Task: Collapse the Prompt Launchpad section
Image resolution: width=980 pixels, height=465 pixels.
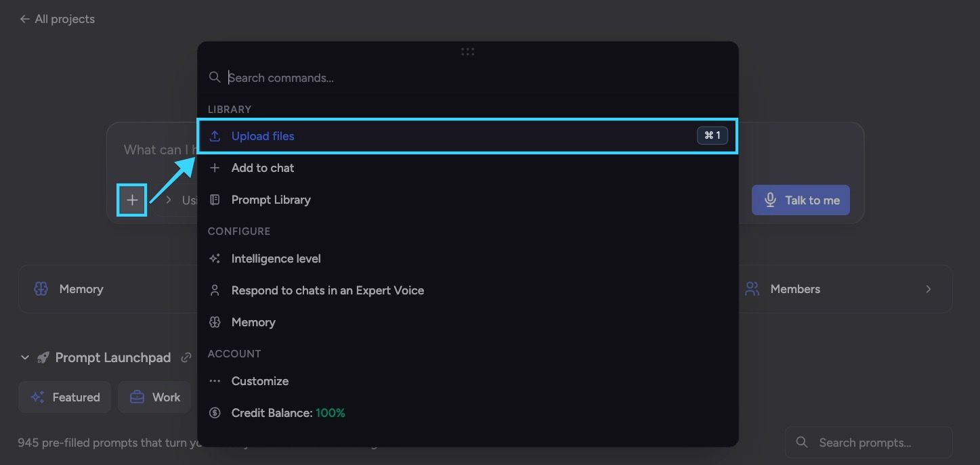Action: [x=25, y=357]
